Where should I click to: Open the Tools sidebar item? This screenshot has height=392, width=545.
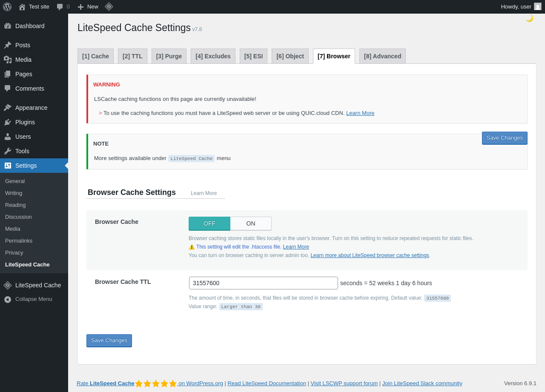22,151
